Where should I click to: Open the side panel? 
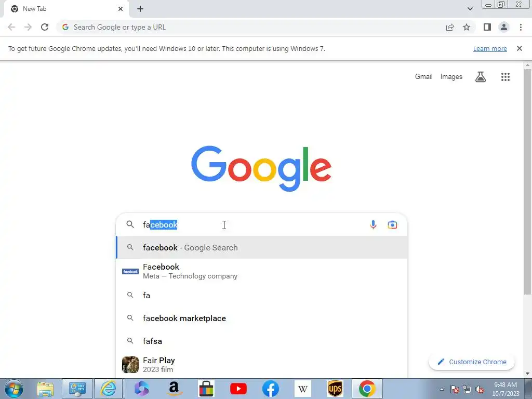click(487, 27)
